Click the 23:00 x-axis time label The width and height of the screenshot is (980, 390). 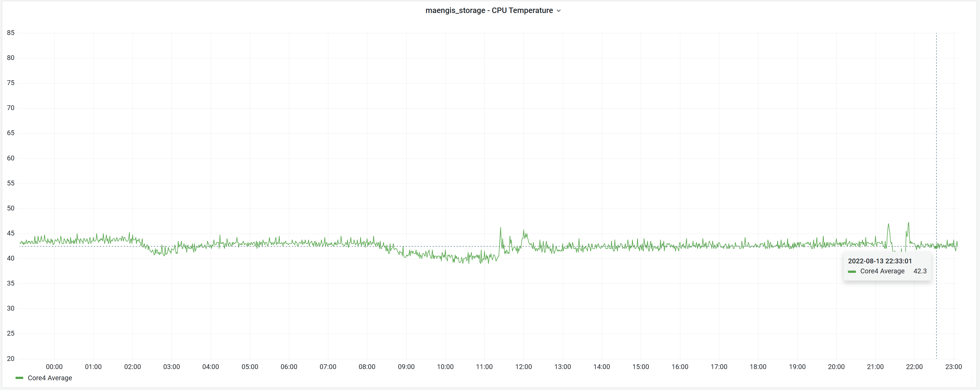click(953, 367)
